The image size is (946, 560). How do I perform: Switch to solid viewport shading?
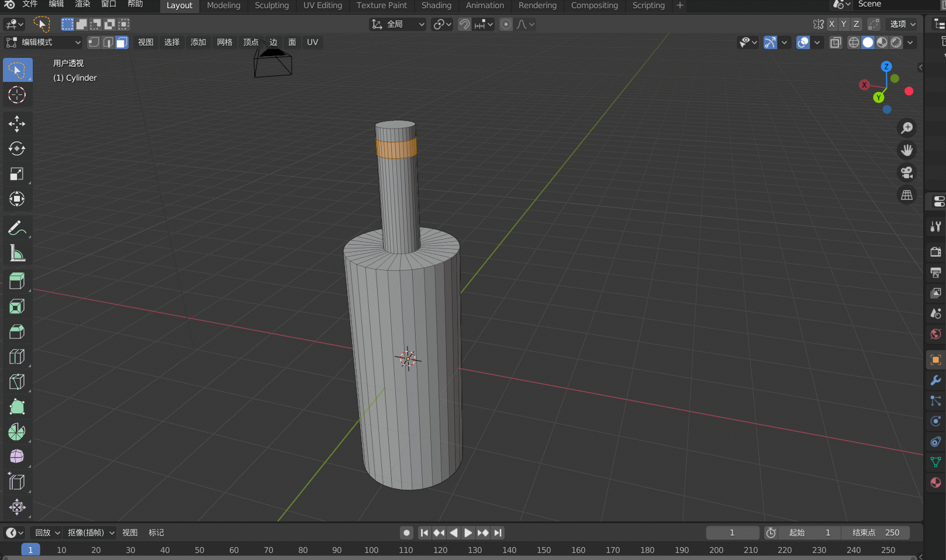[868, 42]
